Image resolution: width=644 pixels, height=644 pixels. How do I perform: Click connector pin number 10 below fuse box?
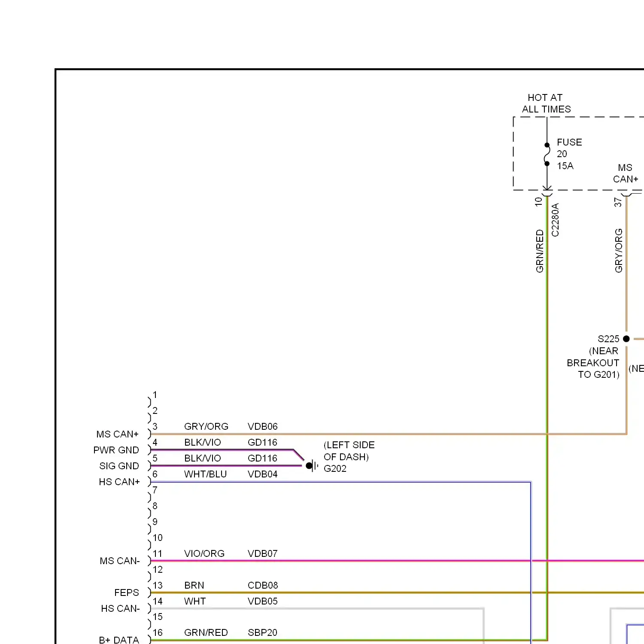coord(539,202)
